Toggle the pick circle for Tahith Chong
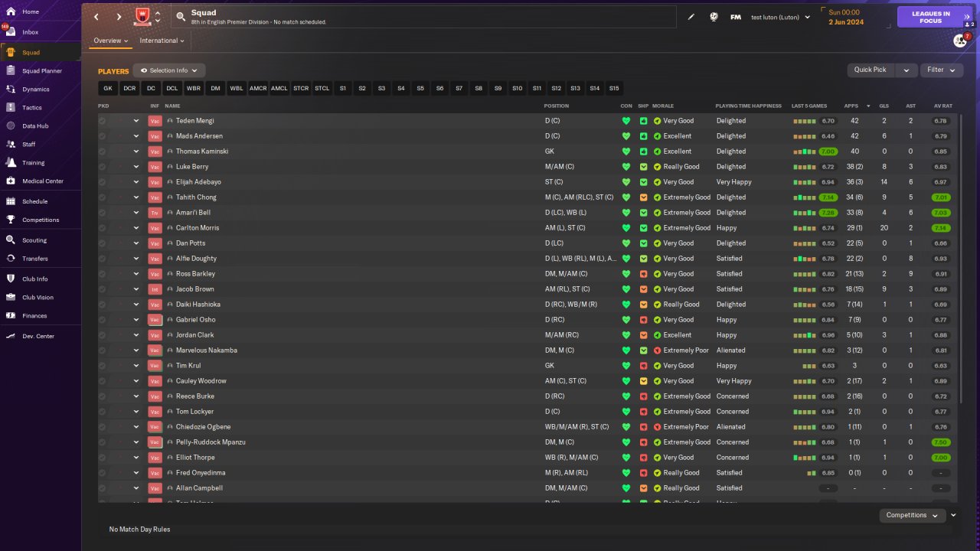Screen dimensions: 980x551 pyautogui.click(x=103, y=197)
